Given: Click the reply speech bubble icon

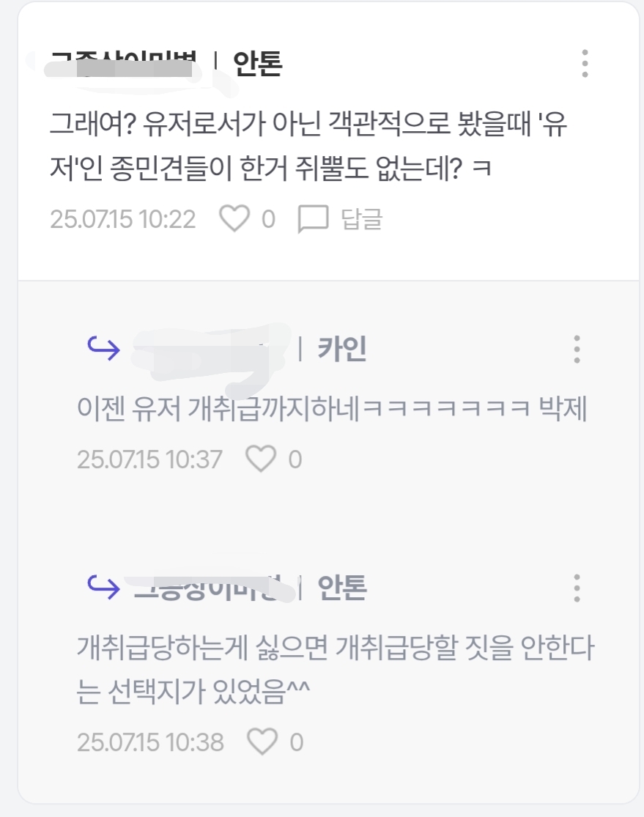Looking at the screenshot, I should [x=313, y=219].
